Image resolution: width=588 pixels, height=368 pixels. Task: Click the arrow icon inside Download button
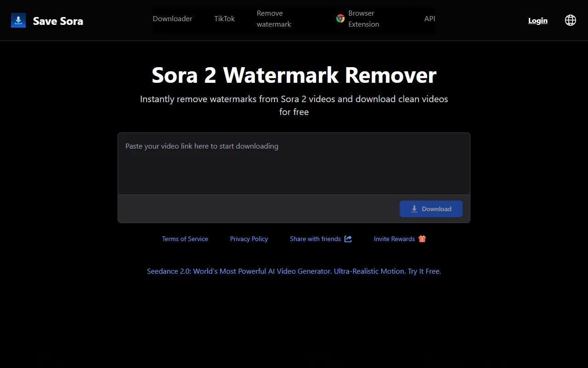(414, 209)
